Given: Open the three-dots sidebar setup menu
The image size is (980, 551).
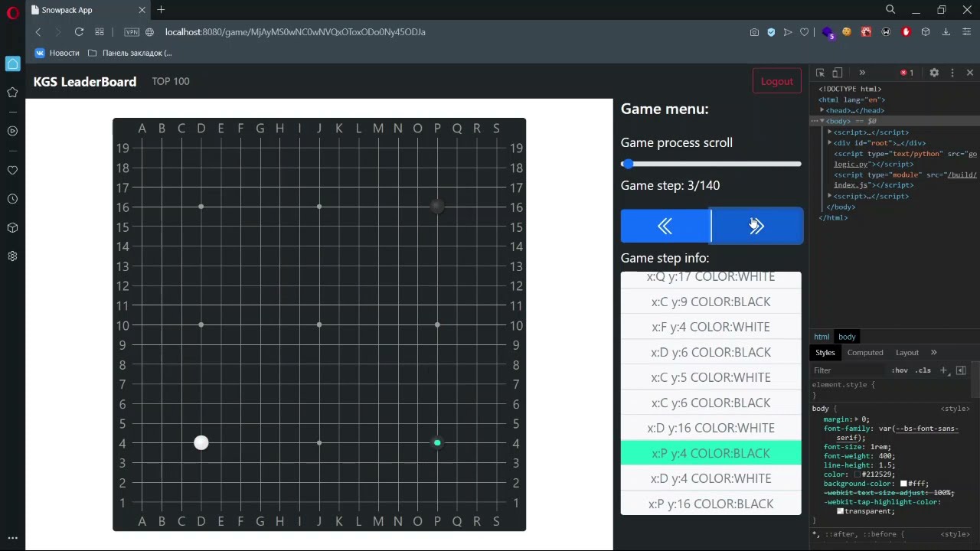Looking at the screenshot, I should click(12, 538).
